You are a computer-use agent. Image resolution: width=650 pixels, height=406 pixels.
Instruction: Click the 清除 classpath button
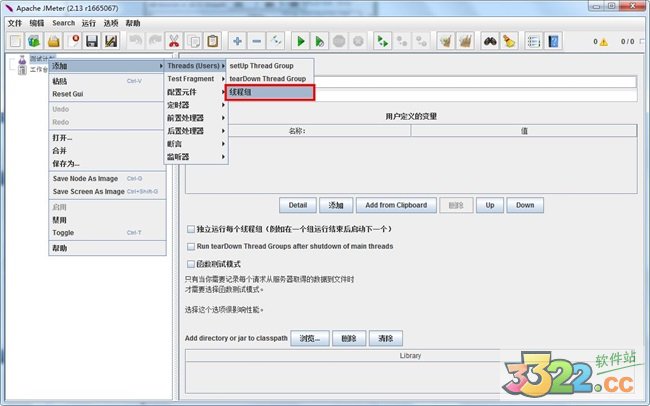(x=386, y=338)
